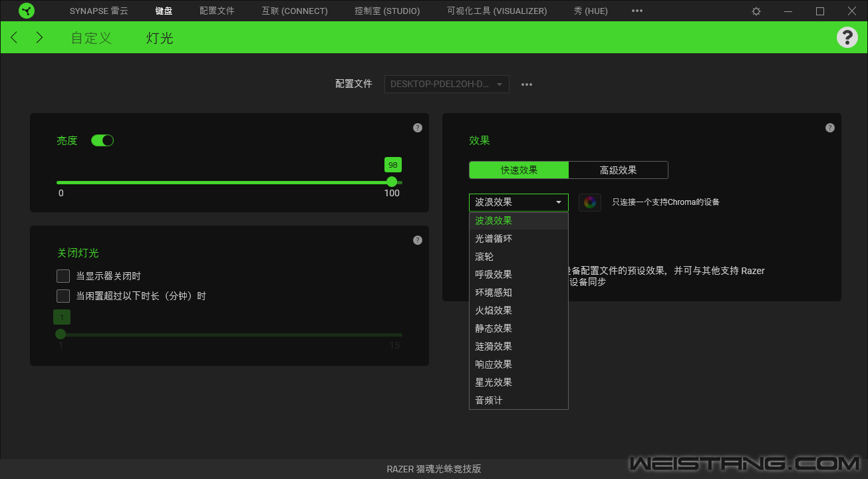The width and height of the screenshot is (868, 479).
Task: Click idle time slider handle
Action: point(61,334)
